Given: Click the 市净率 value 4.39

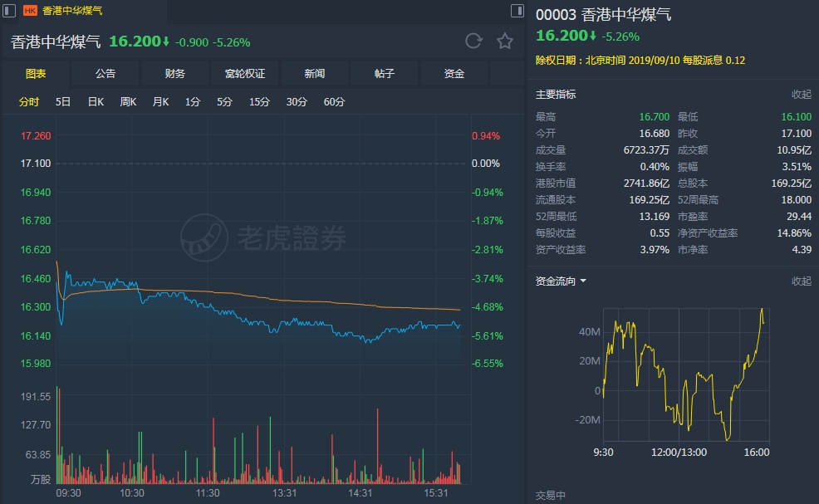Looking at the screenshot, I should click(802, 250).
